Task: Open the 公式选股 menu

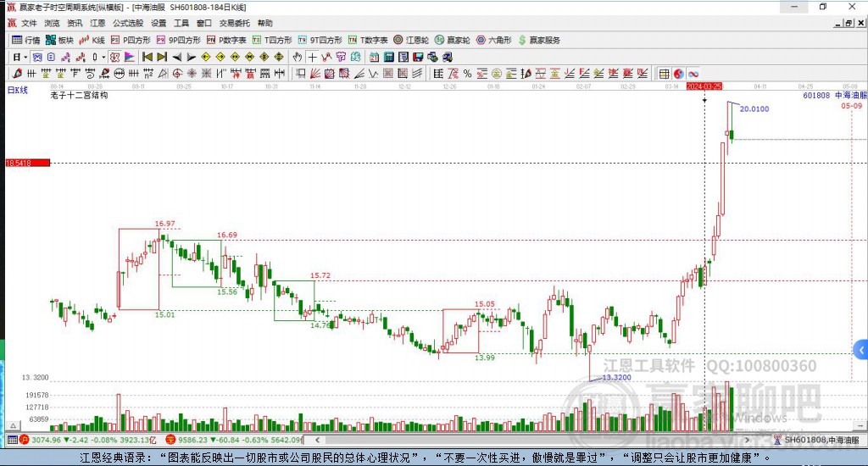Action: 128,23
